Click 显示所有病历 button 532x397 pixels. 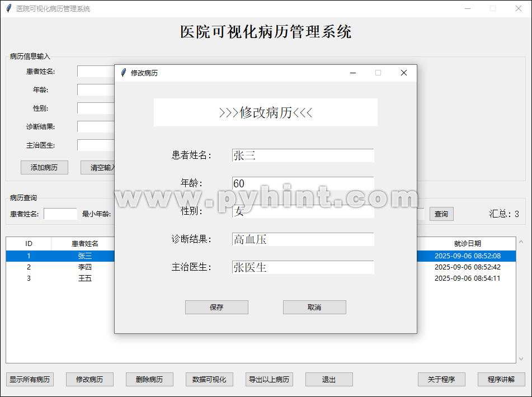point(30,379)
